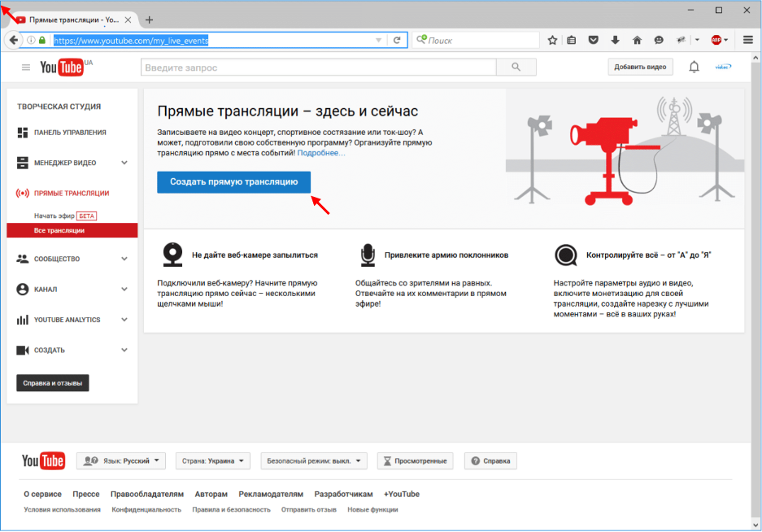Click the footer Справка button
This screenshot has height=532, width=762.
point(491,460)
